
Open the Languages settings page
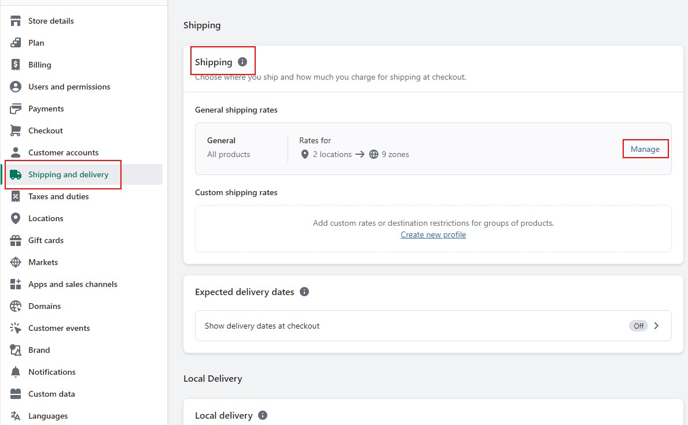(x=48, y=416)
